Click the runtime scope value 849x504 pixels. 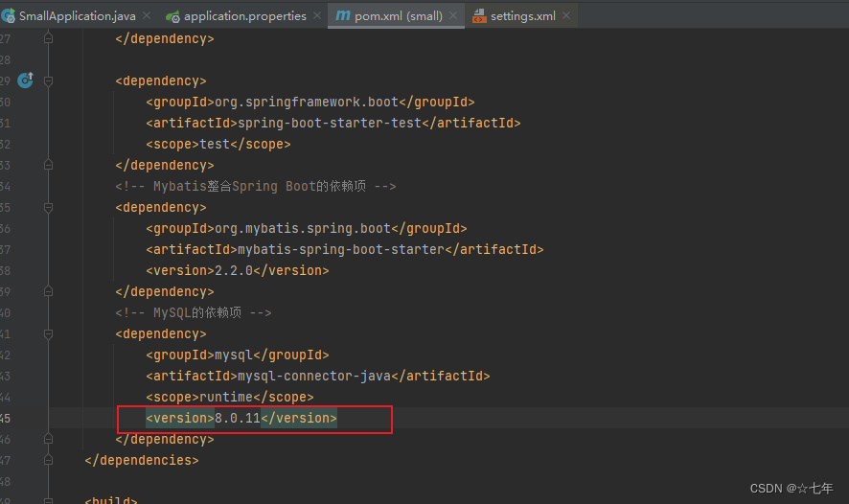[226, 397]
